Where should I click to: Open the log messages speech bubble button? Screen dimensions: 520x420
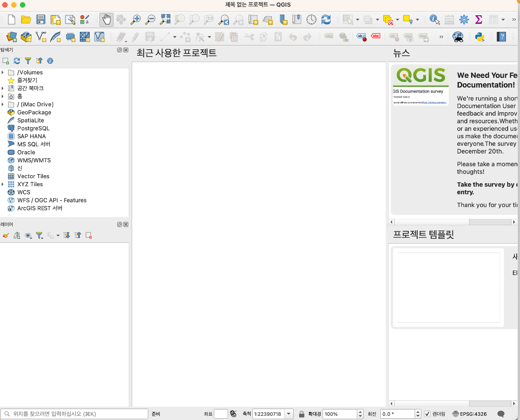tap(501, 414)
